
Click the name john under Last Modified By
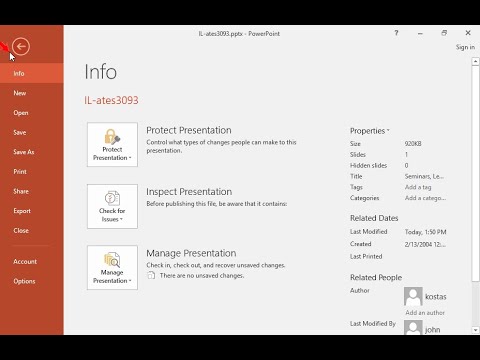[x=433, y=330]
